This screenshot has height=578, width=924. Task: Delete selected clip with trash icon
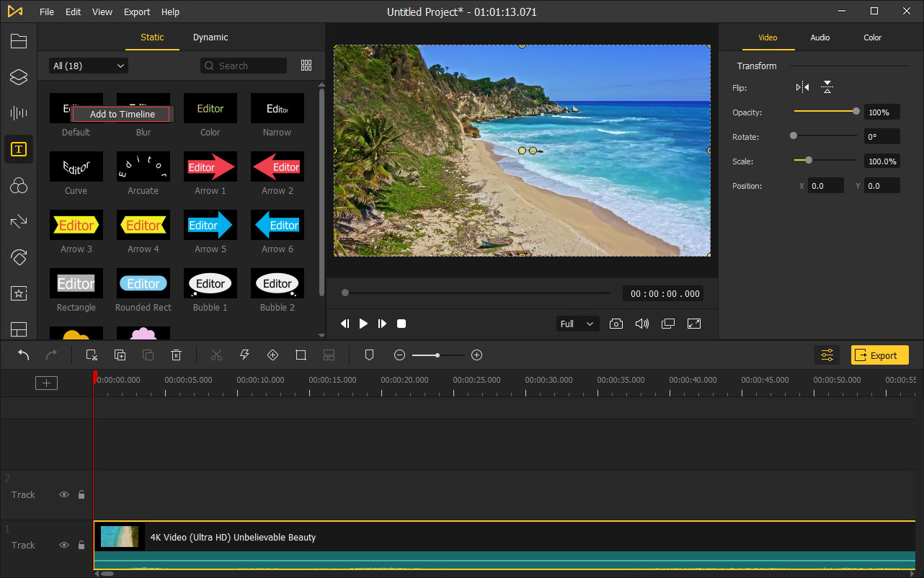tap(176, 355)
